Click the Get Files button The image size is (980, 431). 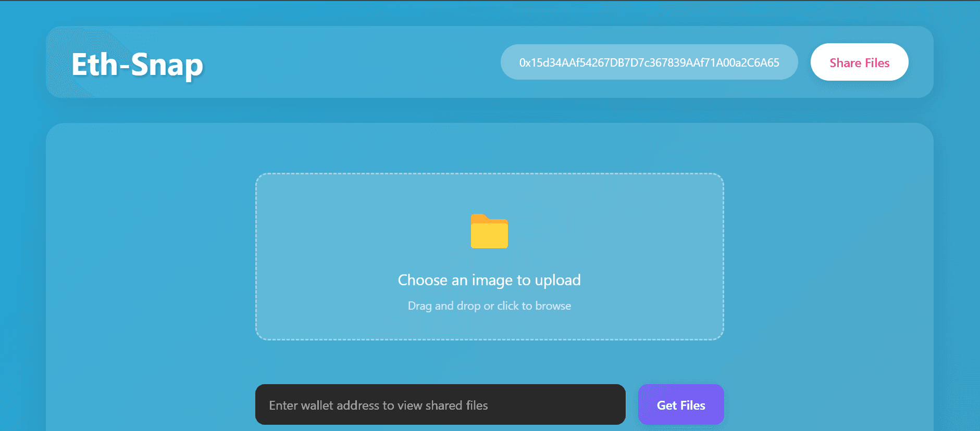tap(681, 405)
